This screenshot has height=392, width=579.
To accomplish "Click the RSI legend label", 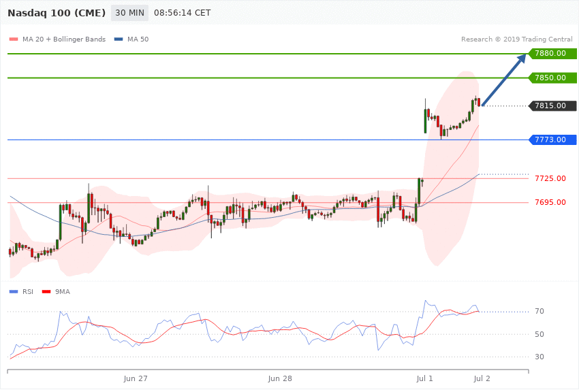I will [x=28, y=292].
